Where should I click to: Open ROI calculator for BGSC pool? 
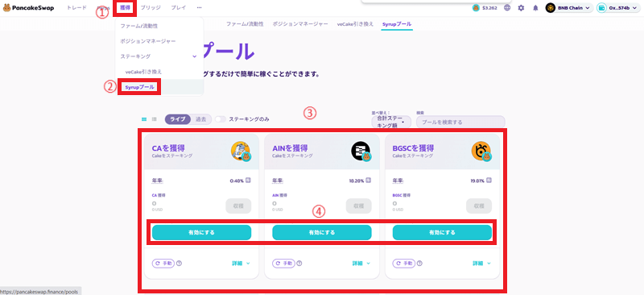click(489, 181)
